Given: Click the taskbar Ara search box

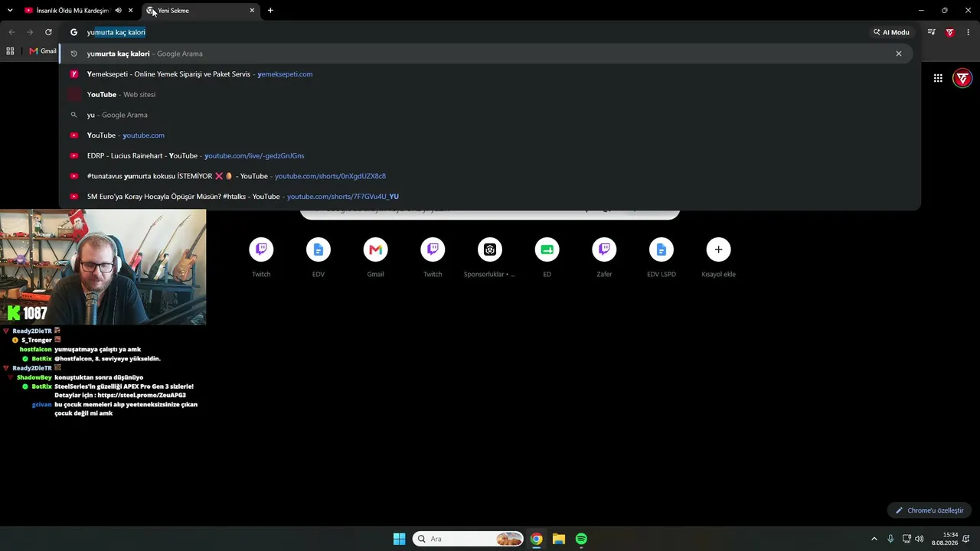Looking at the screenshot, I should 469,539.
